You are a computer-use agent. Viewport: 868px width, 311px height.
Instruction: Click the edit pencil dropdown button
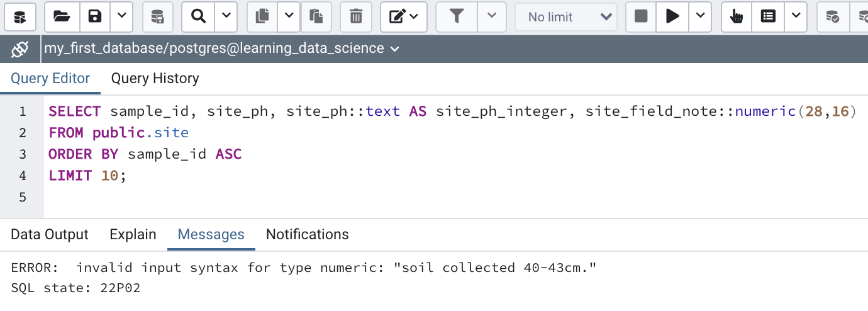click(x=404, y=17)
